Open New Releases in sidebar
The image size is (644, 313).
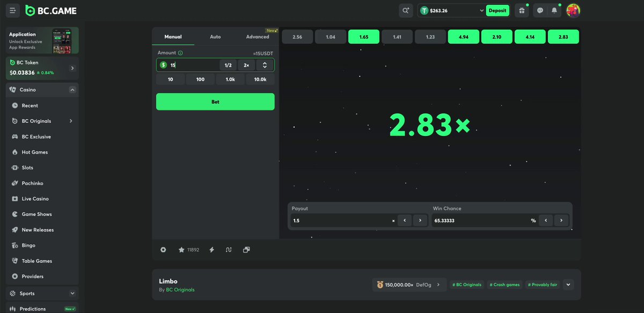[x=42, y=230]
